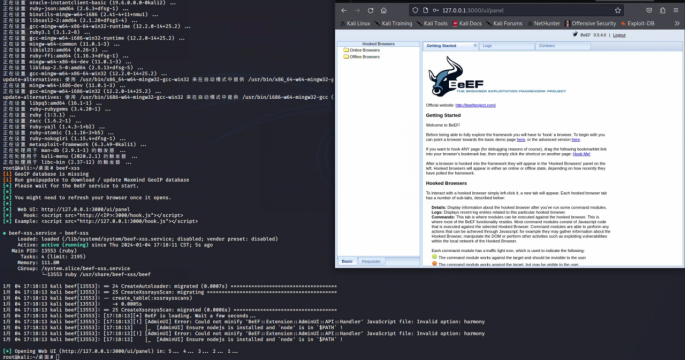Click the 'Getting Started' heading text
This screenshot has width=686, height=361.
click(443, 115)
